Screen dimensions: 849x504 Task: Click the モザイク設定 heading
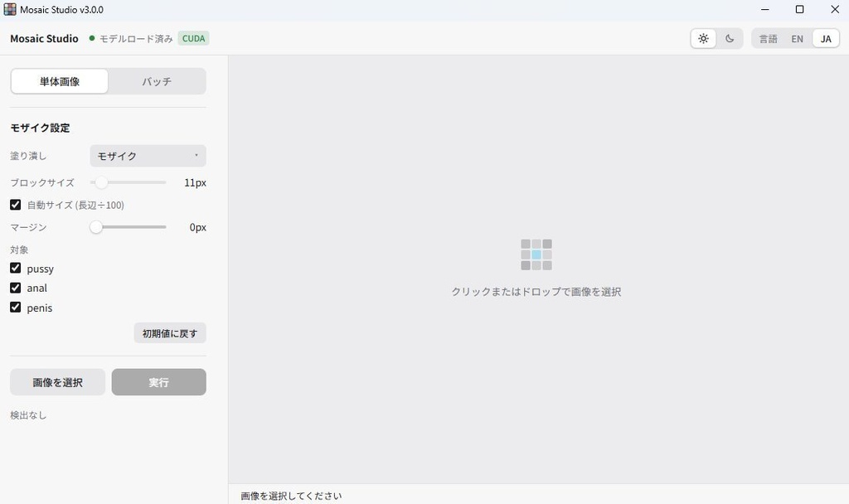[40, 128]
